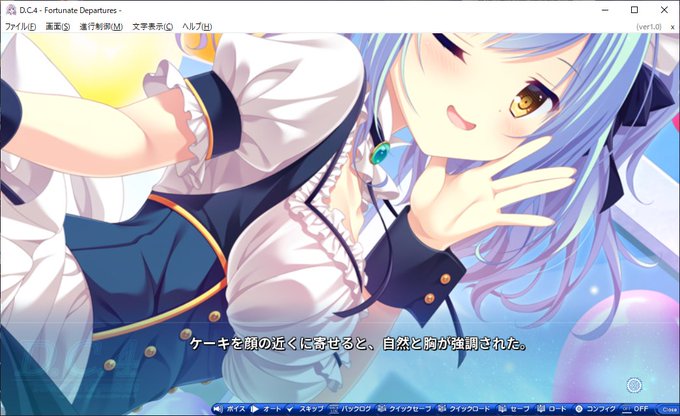Open the 画面(S) menu
The height and width of the screenshot is (416, 680).
[58, 26]
